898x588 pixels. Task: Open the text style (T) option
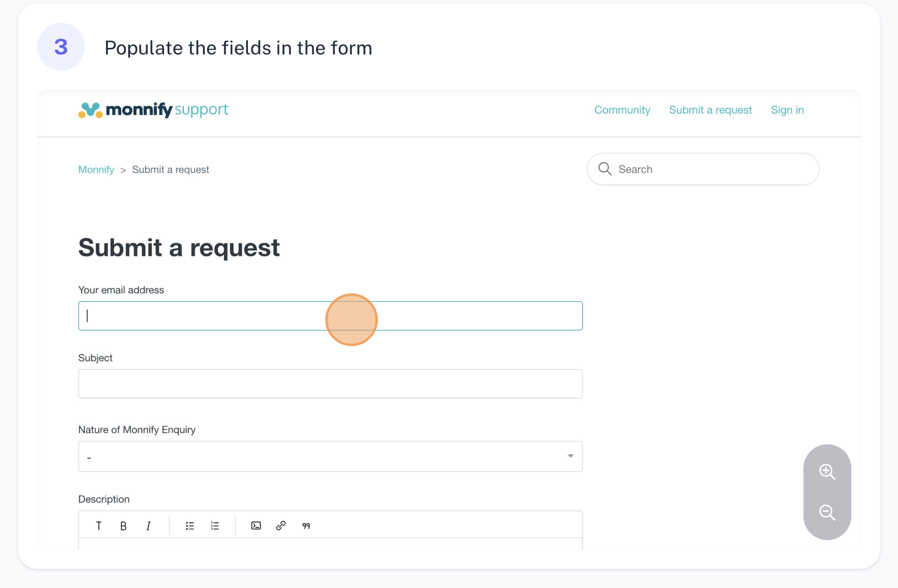point(99,526)
